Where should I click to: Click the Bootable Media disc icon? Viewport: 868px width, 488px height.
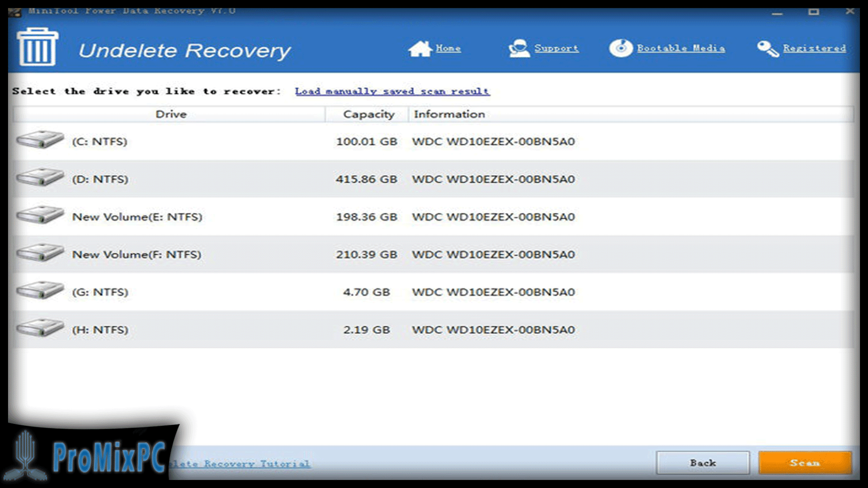coord(621,48)
